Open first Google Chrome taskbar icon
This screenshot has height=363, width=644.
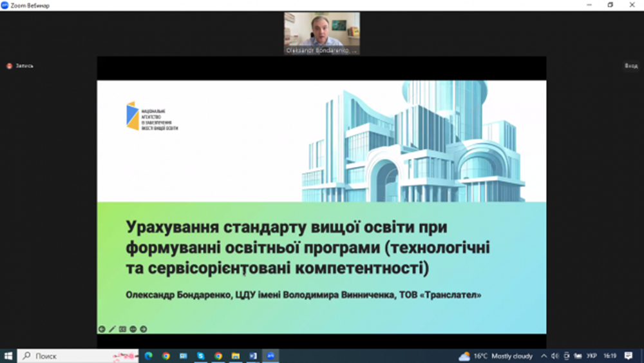(166, 356)
